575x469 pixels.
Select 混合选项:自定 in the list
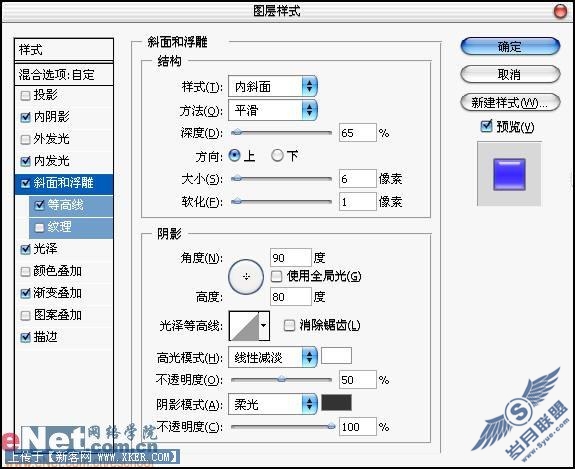(64, 75)
